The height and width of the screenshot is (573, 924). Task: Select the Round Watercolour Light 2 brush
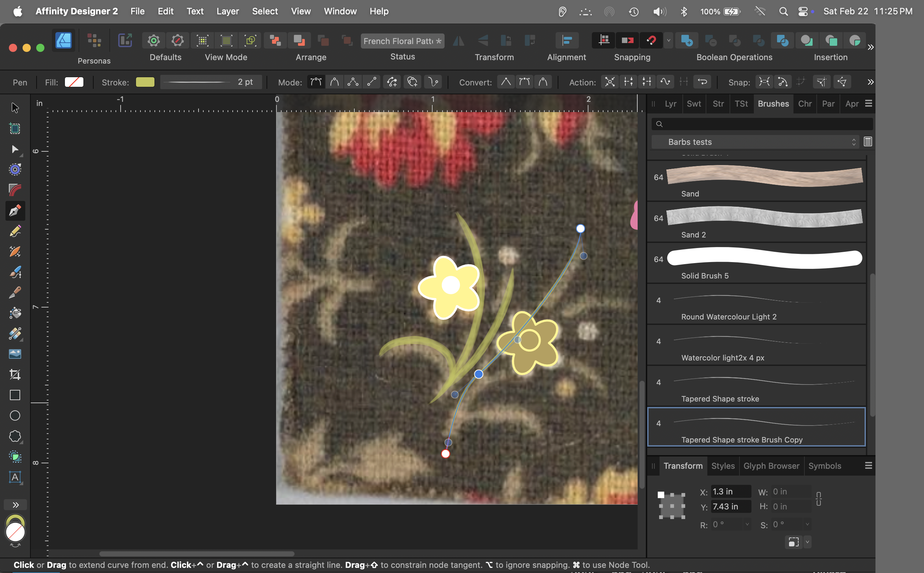[x=757, y=304]
